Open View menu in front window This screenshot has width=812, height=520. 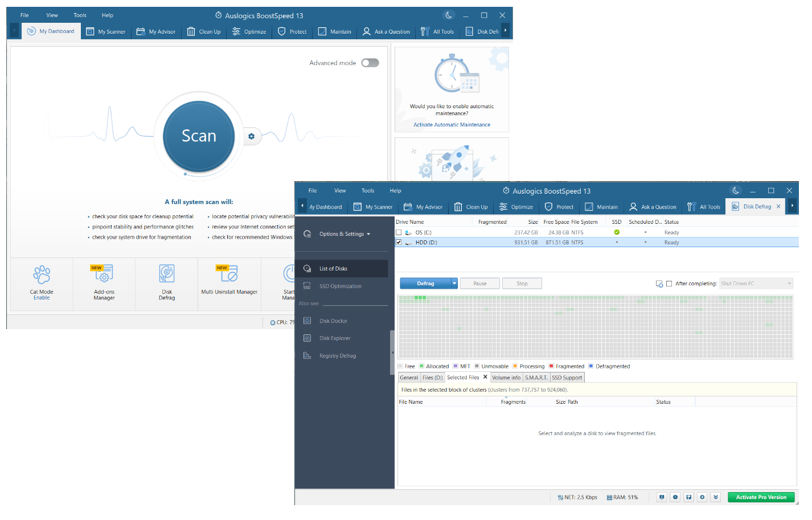coord(340,191)
